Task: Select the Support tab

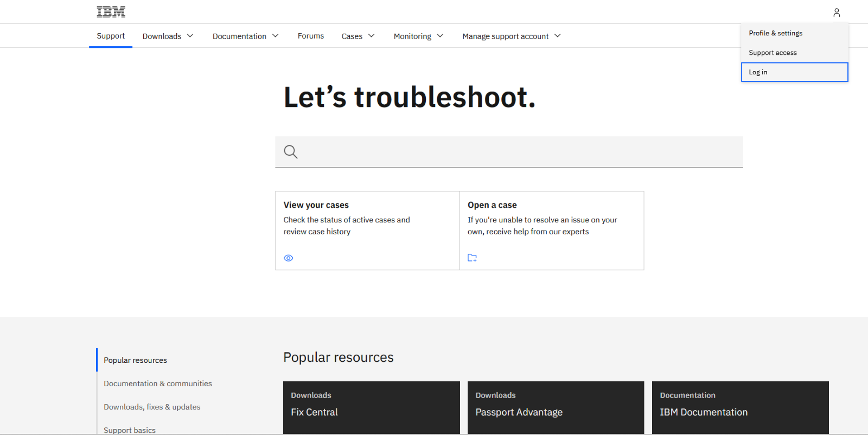Action: 111,36
